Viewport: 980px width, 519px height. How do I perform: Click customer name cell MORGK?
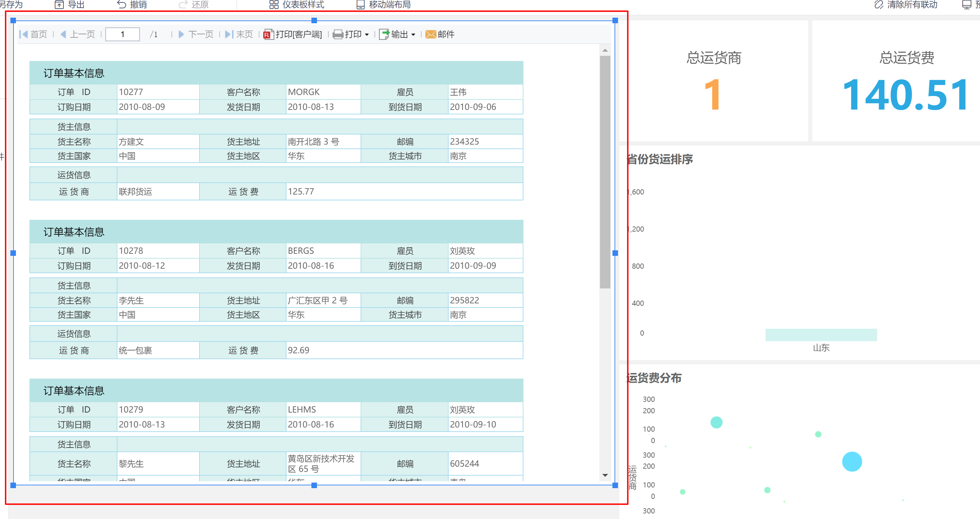click(x=323, y=92)
